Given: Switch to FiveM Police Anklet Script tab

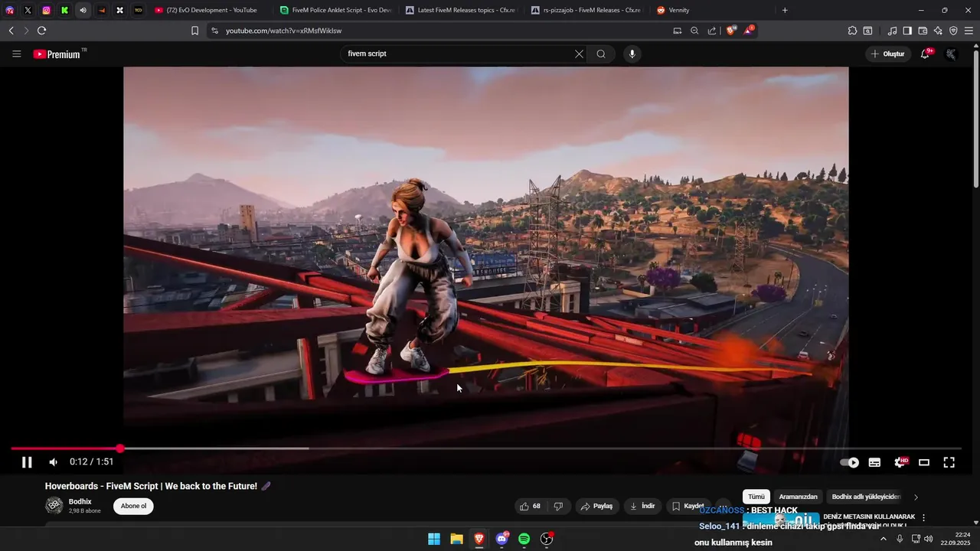Looking at the screenshot, I should (x=336, y=10).
